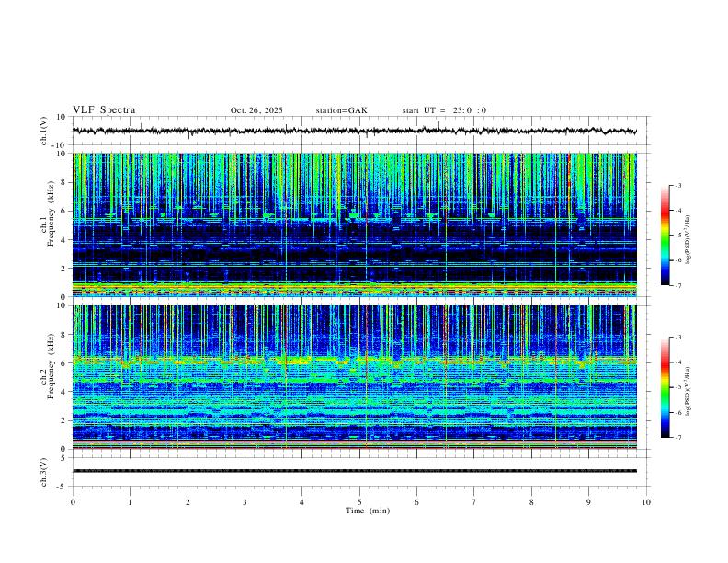The width and height of the screenshot is (728, 563).
Task: Click the '-3' label on upper color scale
Action: (678, 185)
